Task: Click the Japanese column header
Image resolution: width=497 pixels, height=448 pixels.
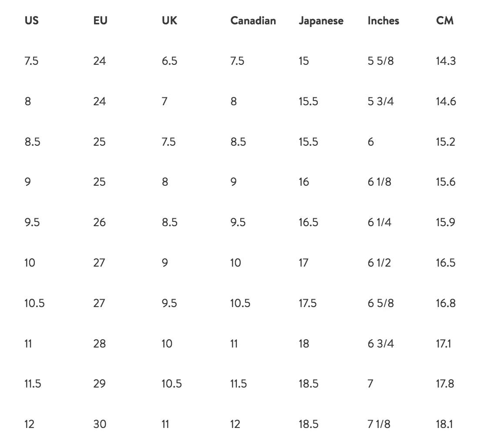Action: tap(321, 21)
